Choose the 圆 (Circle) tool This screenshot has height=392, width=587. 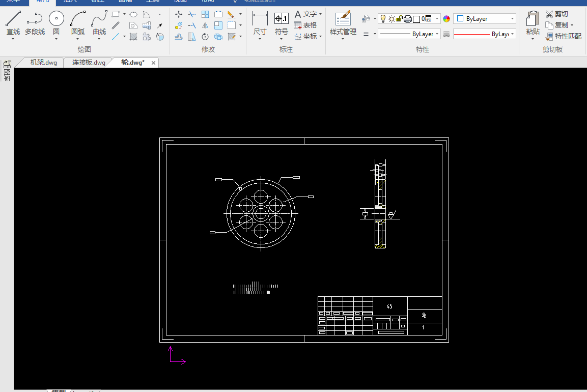pyautogui.click(x=56, y=19)
